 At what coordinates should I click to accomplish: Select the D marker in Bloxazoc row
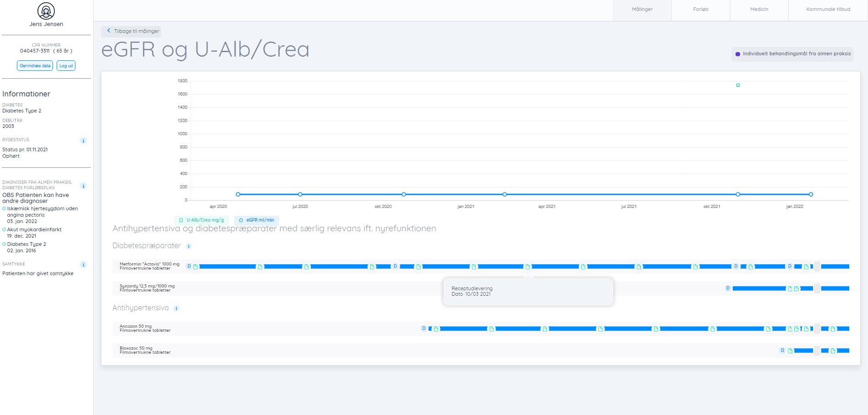tap(782, 351)
